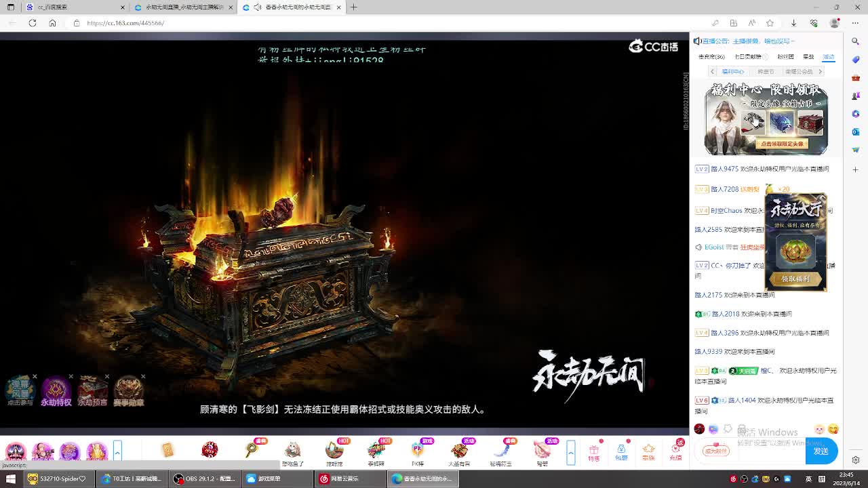Open the 挖呀挖 gift icon
The image size is (868, 488).
tap(334, 451)
